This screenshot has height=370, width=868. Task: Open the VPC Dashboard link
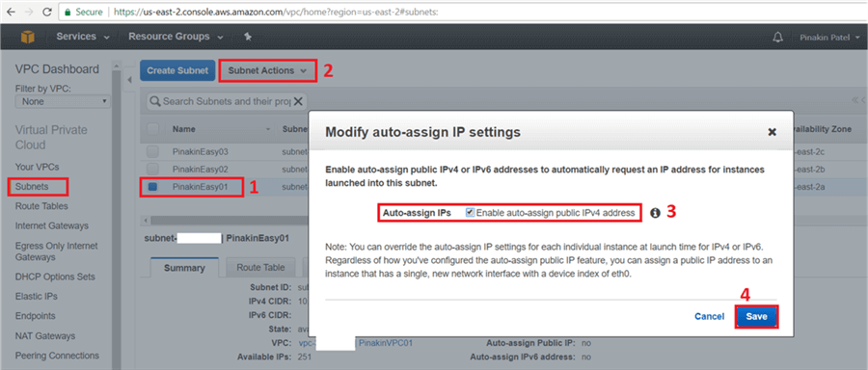click(x=57, y=69)
